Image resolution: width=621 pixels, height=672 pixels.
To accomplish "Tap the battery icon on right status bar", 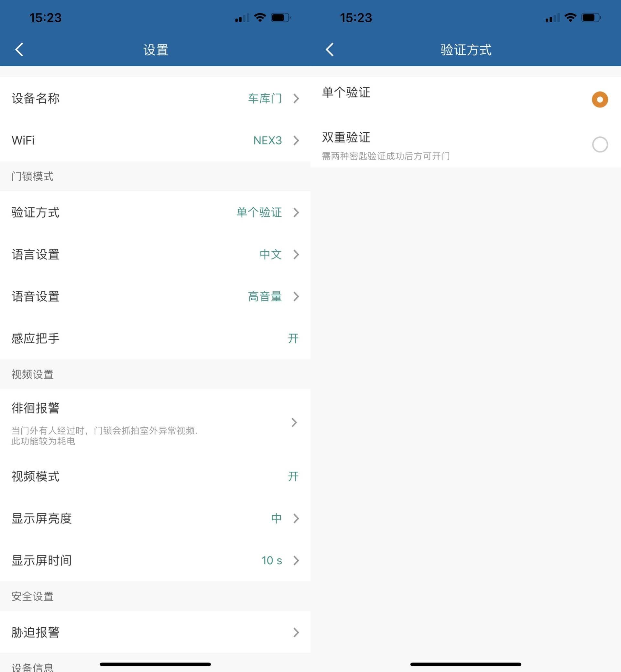I will point(591,17).
